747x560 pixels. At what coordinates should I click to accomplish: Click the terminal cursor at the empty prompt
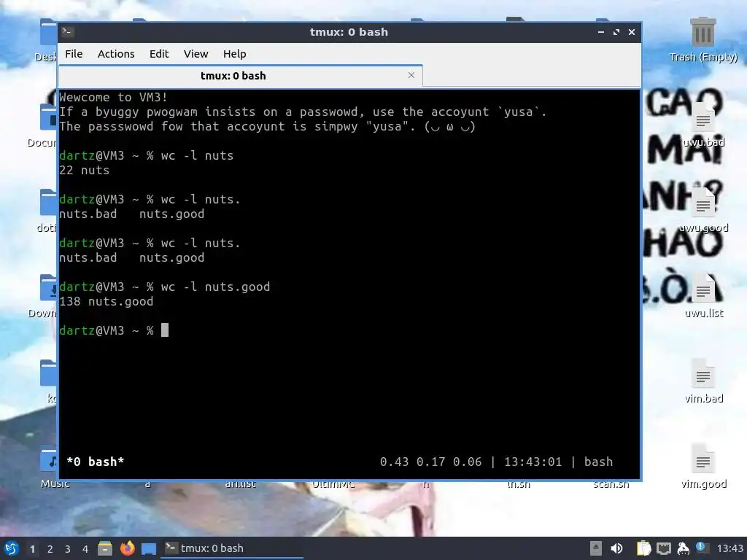coord(165,330)
